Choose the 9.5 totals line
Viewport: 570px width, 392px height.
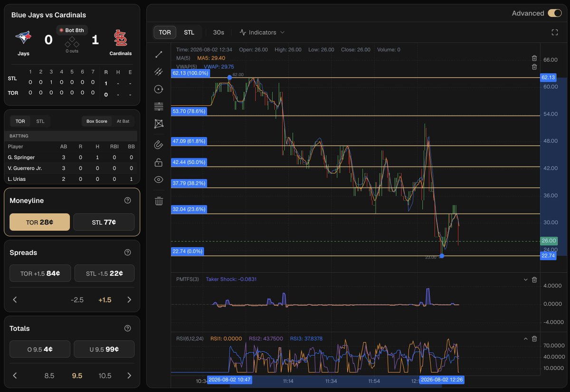tap(77, 376)
